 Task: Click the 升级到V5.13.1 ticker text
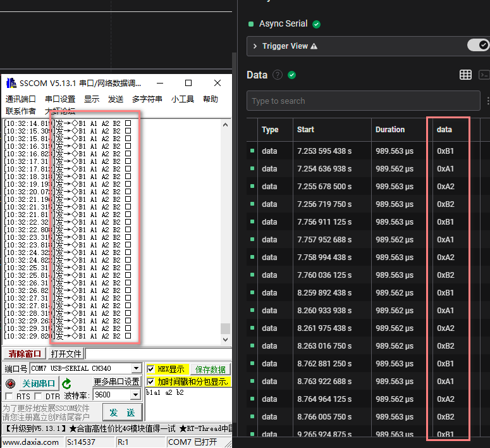pos(35,428)
